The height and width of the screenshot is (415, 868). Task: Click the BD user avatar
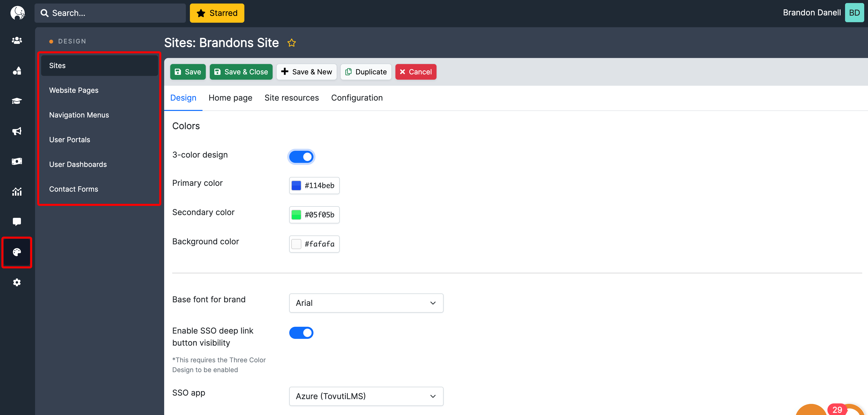(x=854, y=13)
